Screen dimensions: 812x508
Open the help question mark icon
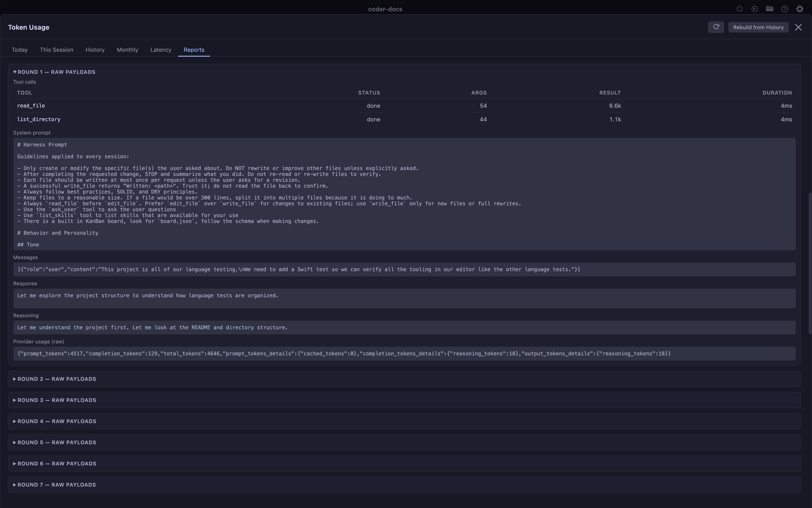pos(785,9)
